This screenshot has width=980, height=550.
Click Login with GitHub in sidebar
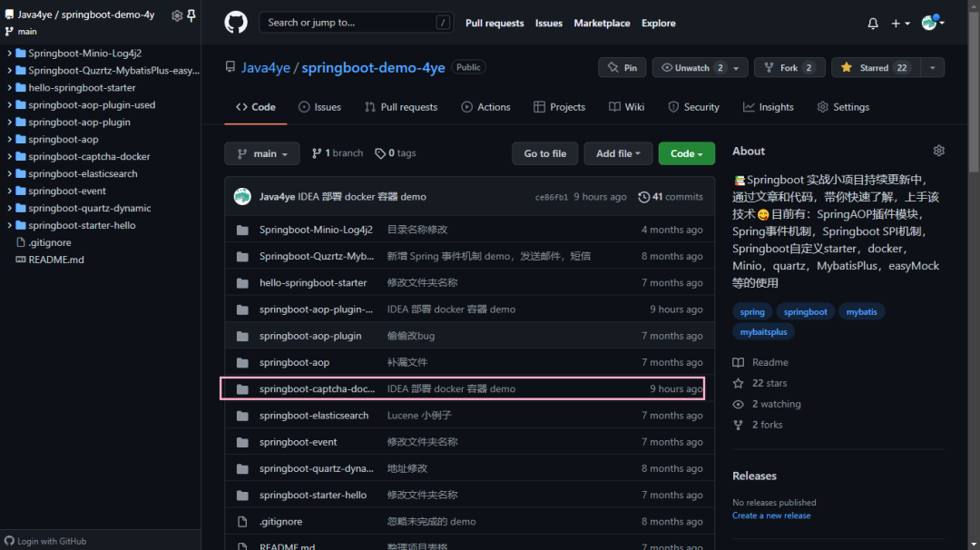pos(45,541)
